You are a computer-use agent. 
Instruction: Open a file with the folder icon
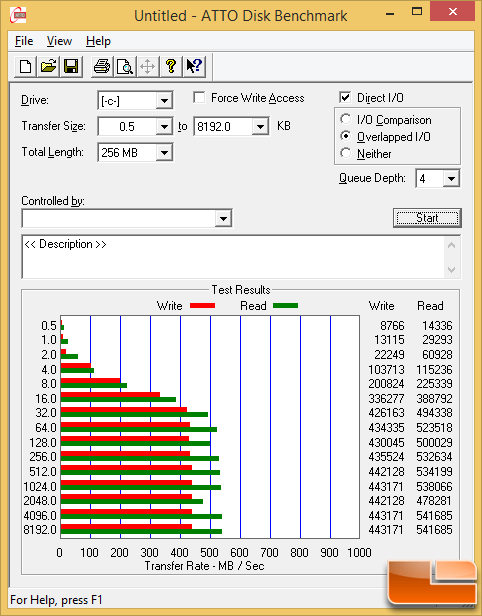click(48, 66)
